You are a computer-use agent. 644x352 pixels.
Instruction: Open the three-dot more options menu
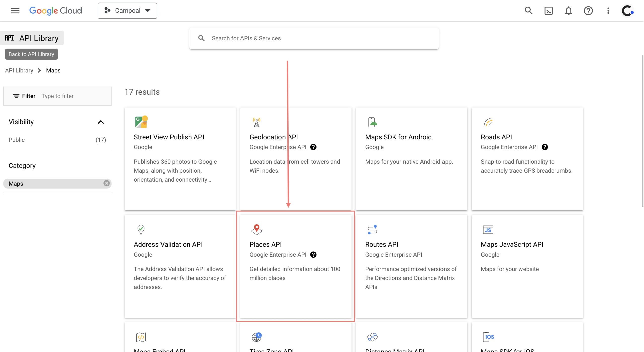(x=608, y=11)
